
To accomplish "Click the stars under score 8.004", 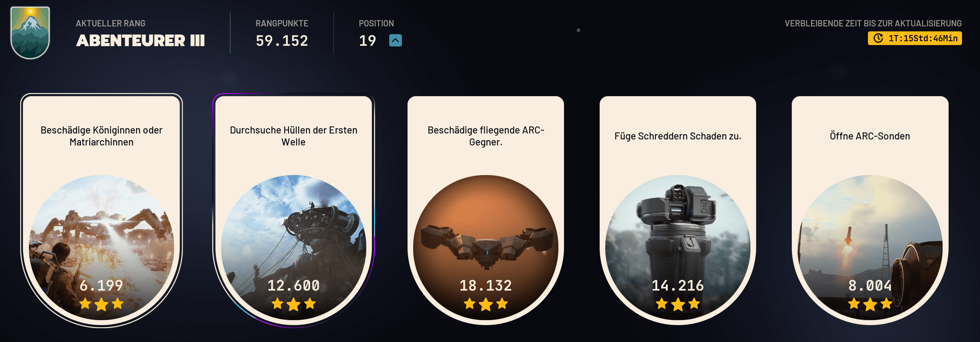I will (870, 304).
